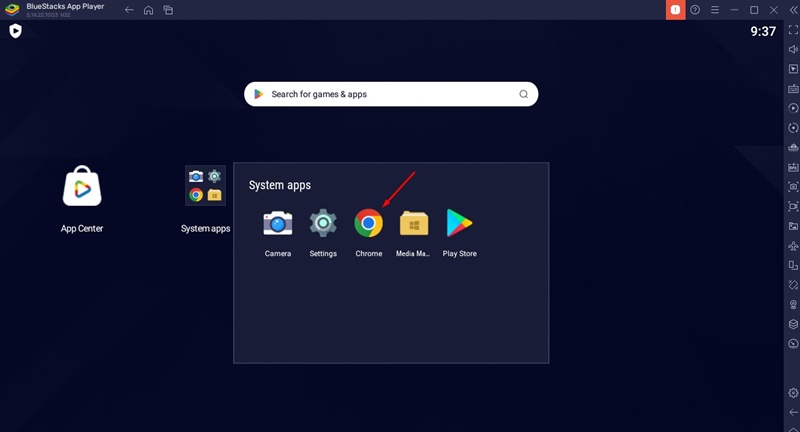The image size is (800, 432).
Task: Open the Media Manager app
Action: tap(413, 223)
